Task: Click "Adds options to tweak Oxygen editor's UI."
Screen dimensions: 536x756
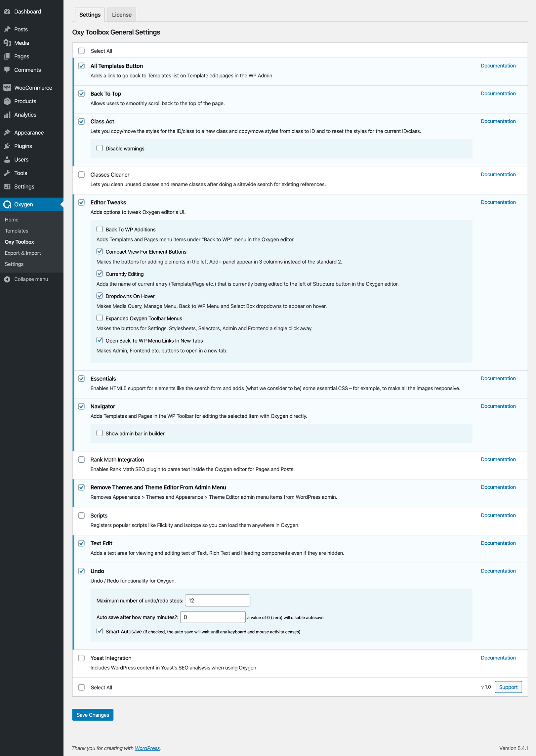Action: 138,212
